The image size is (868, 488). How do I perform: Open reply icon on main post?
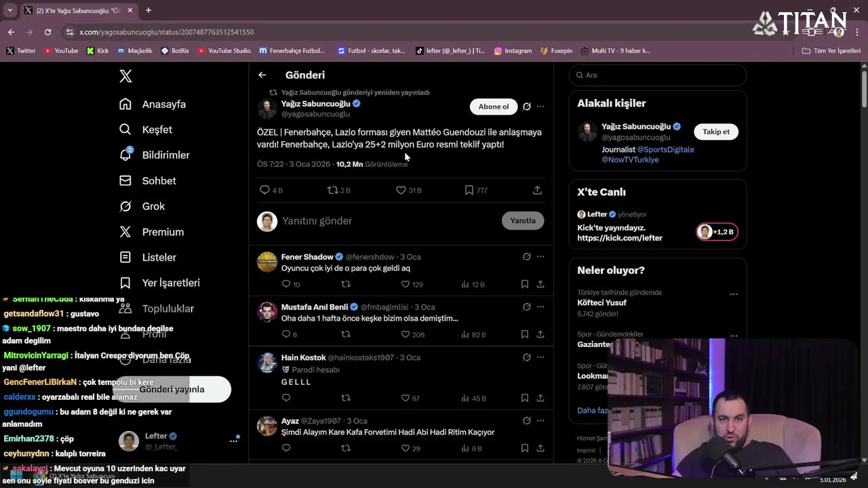point(264,190)
